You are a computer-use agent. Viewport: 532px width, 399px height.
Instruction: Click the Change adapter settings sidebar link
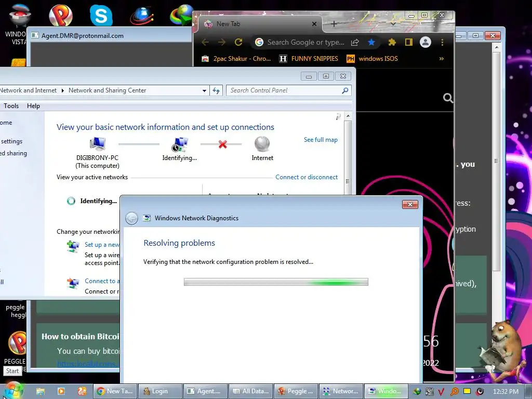click(11, 141)
